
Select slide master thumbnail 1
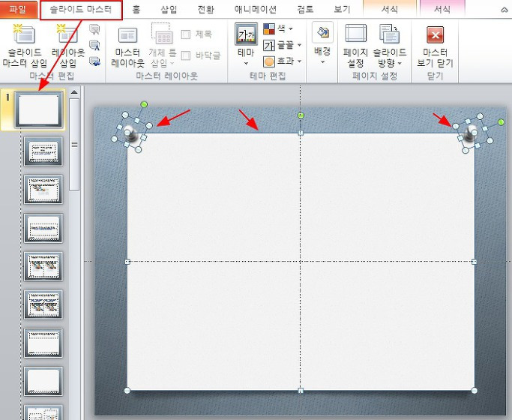[38, 109]
